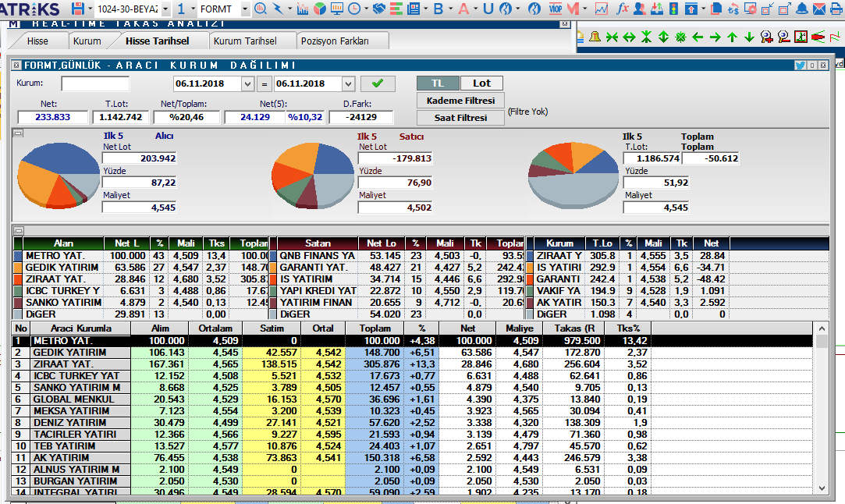The height and width of the screenshot is (504, 845).
Task: Collapse the pie charts section
Action: pos(18,133)
